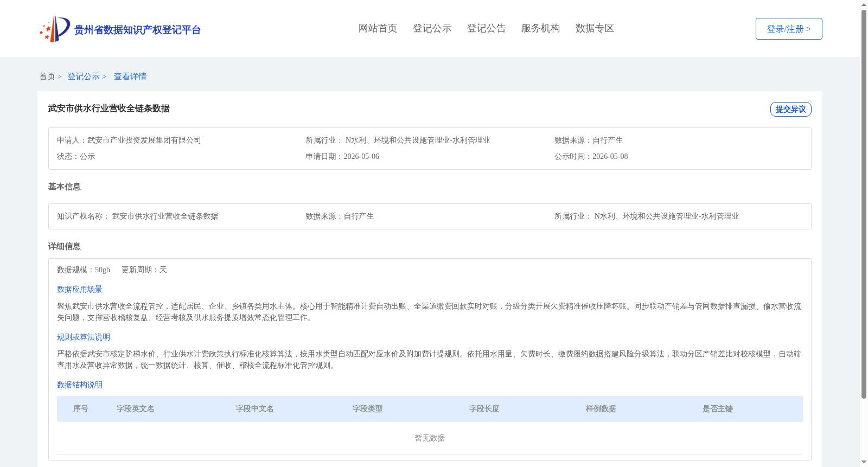Click the 字段英文名 column header
This screenshot has height=467, width=868.
click(136, 408)
